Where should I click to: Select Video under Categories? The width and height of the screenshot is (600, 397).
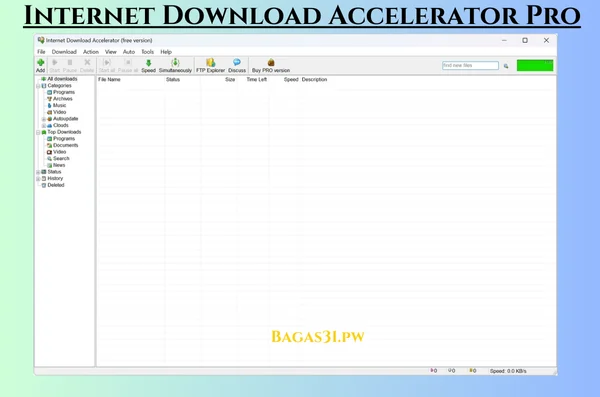click(x=59, y=112)
